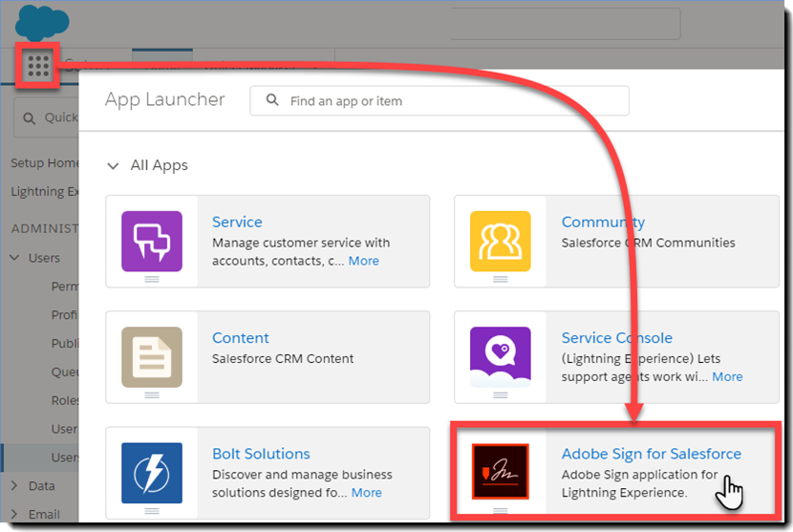
Task: Click the yellow Community app icon
Action: [x=501, y=242]
